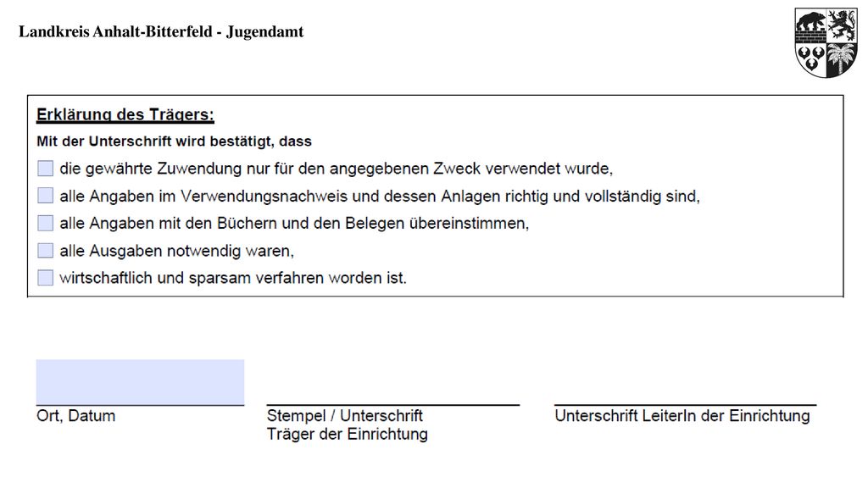Image resolution: width=868 pixels, height=488 pixels.
Task: Enable the 'Büchern und den Belegen' checkbox
Action: point(46,223)
